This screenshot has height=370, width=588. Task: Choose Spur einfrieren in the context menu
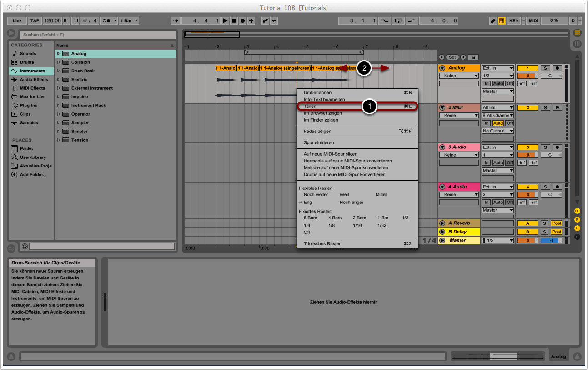coord(319,143)
